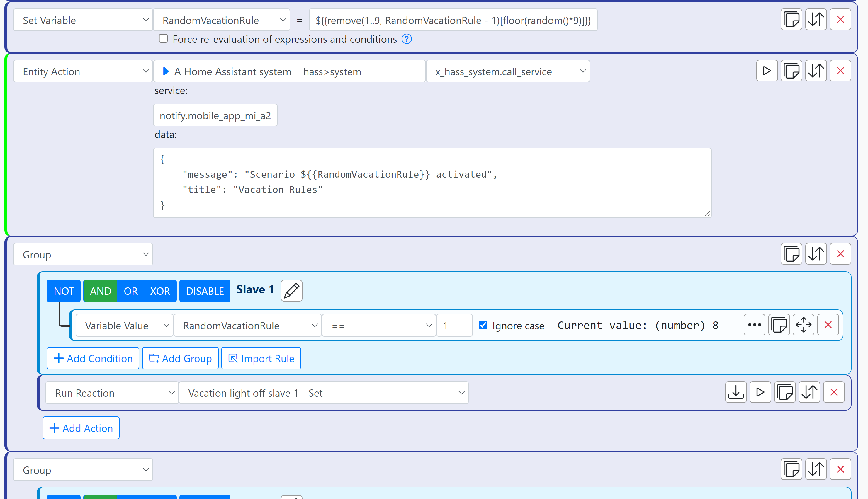Move the RandomVacationRule condition
The width and height of the screenshot is (868, 499).
[x=804, y=325]
